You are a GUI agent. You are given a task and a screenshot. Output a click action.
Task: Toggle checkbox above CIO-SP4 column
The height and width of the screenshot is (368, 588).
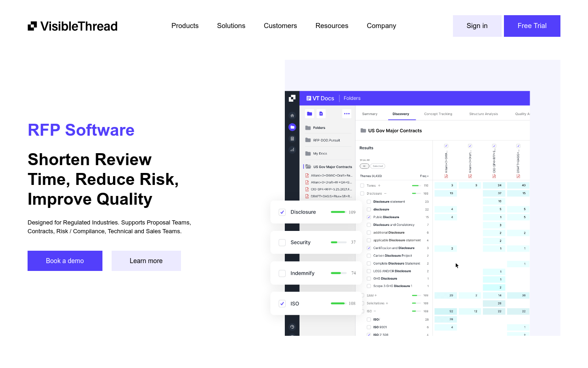pos(494,146)
